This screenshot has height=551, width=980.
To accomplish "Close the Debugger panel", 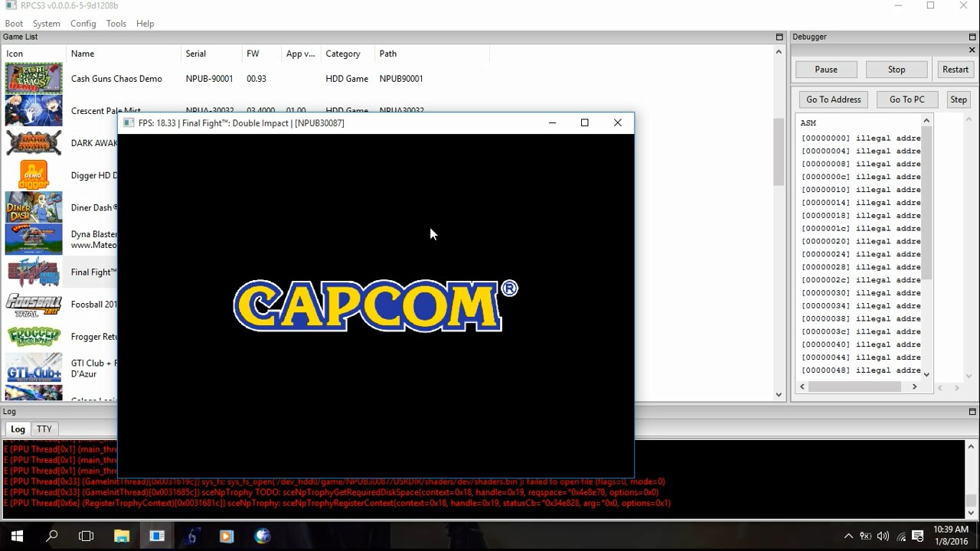I will click(972, 51).
